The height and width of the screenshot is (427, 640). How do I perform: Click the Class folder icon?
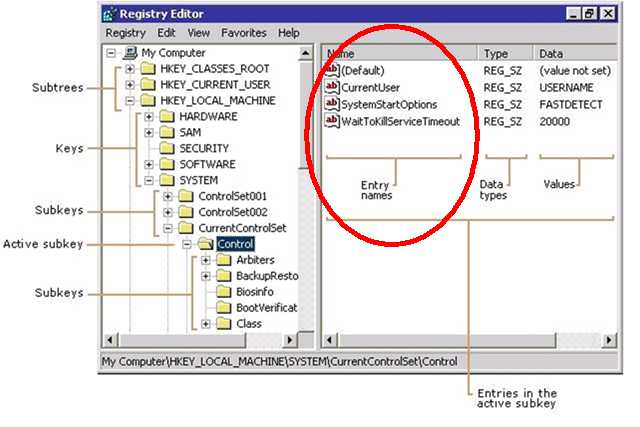point(224,323)
